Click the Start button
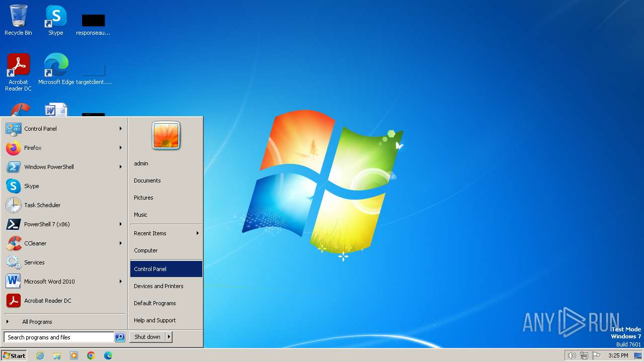 (14, 355)
